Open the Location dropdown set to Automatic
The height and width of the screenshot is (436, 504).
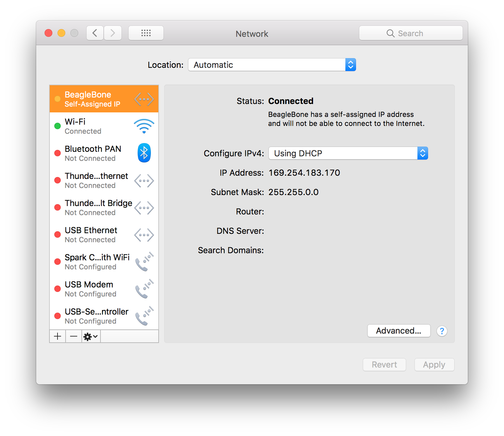click(272, 65)
